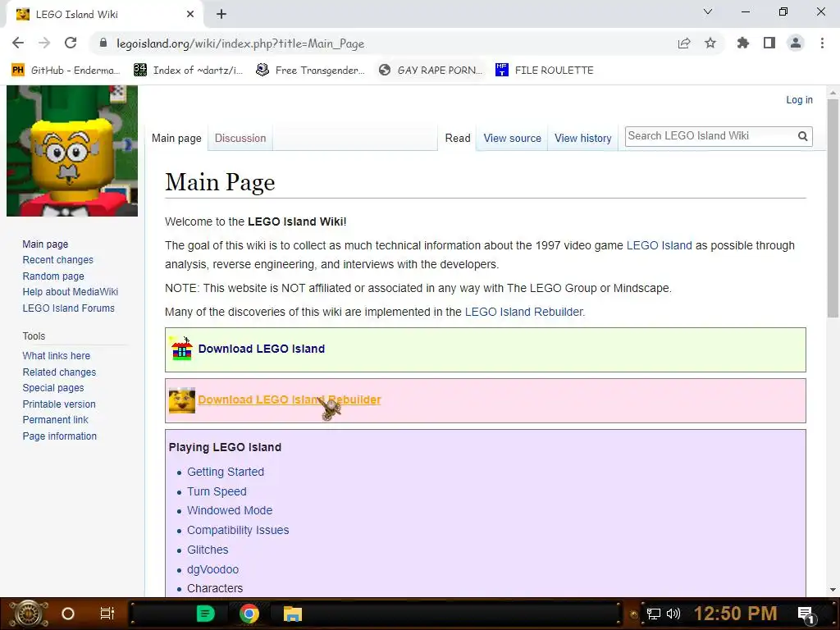Open the share page icon in address bar

coord(684,43)
